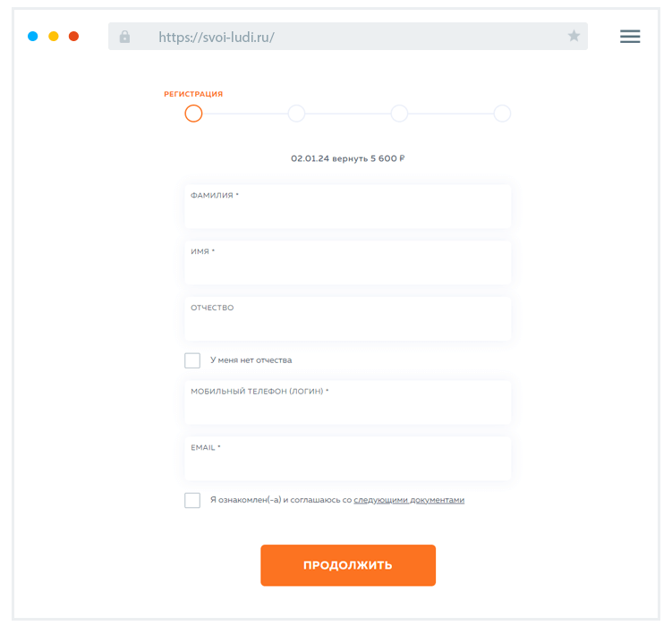Image resolution: width=672 pixels, height=634 pixels.
Task: Click into the ОТЧЕСТВО field
Action: click(347, 324)
